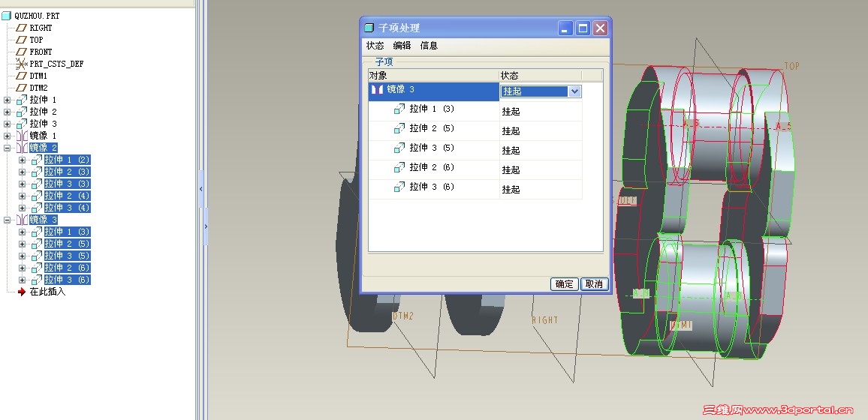This screenshot has width=868, height=420.
Task: Click 在此插入 marker label
Action: click(x=47, y=292)
